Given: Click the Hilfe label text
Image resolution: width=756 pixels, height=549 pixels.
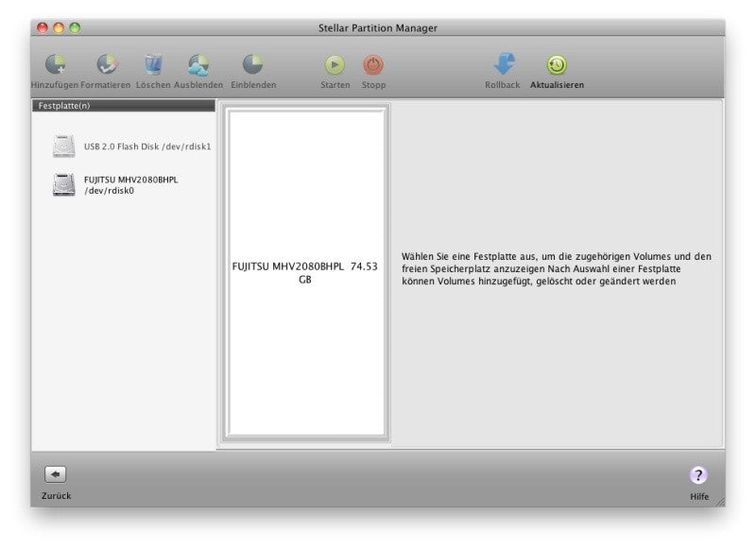Looking at the screenshot, I should tap(699, 496).
